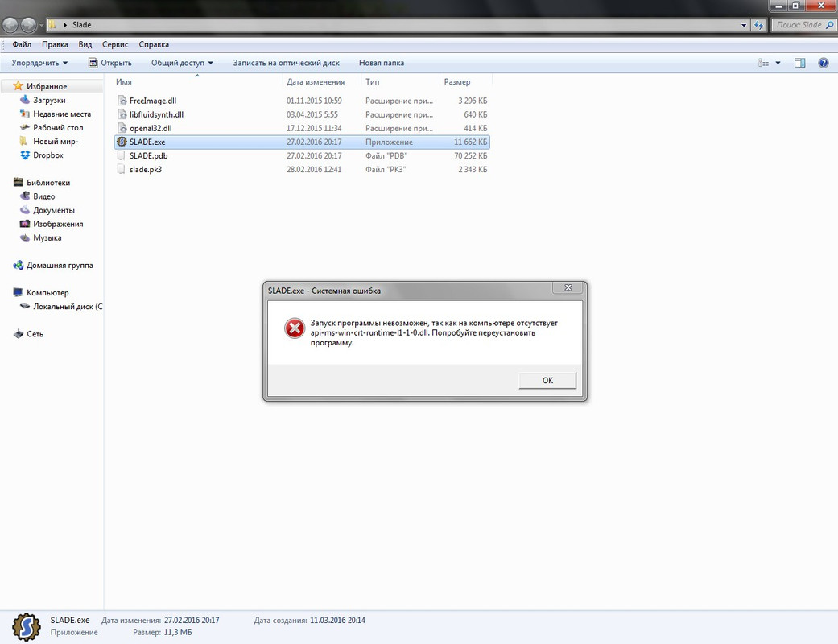Select Загрузки in the sidebar
Screen dimensions: 838x644
pyautogui.click(x=49, y=100)
